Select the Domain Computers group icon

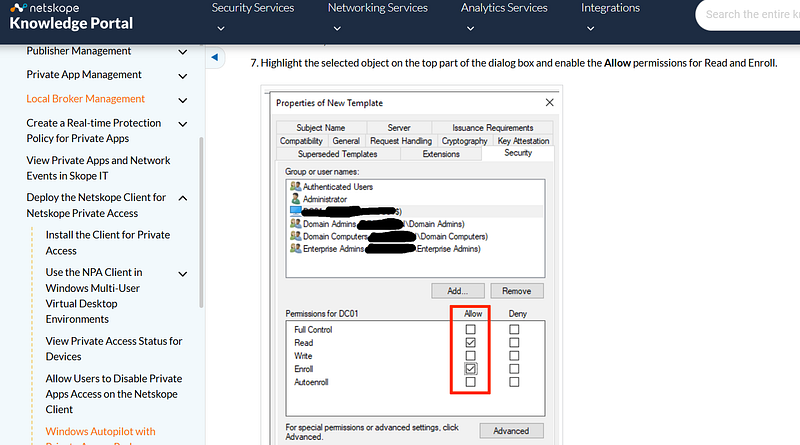(x=295, y=236)
